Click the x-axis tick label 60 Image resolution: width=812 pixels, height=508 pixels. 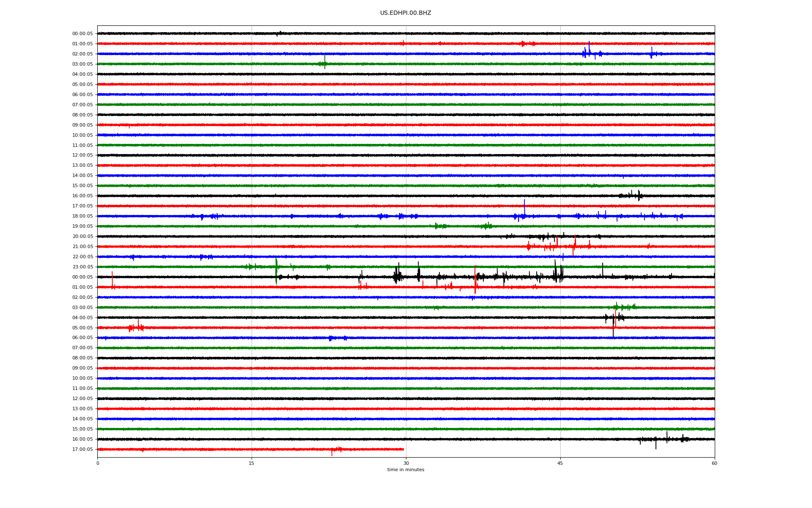(714, 463)
